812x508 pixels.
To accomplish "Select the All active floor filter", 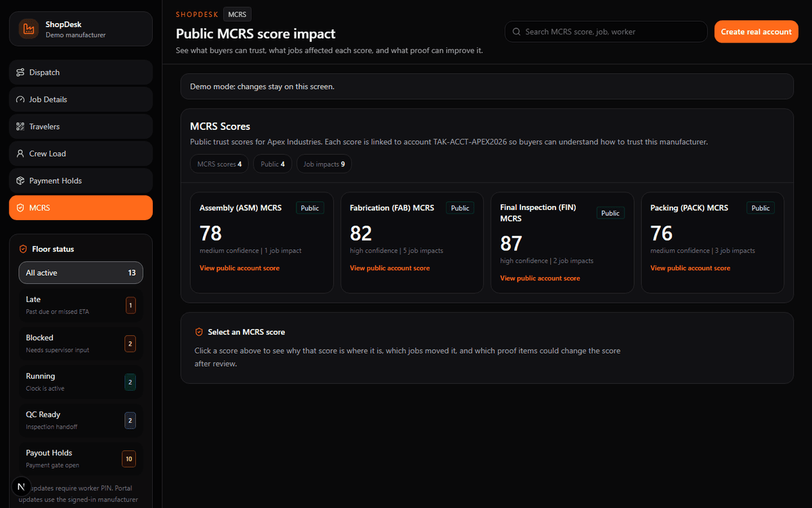I will 81,273.
